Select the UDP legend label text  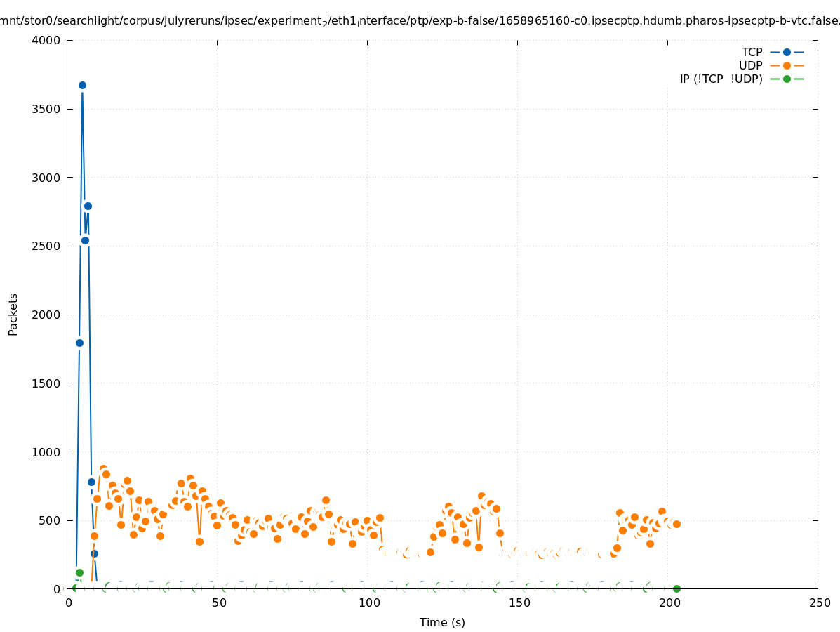pyautogui.click(x=750, y=65)
